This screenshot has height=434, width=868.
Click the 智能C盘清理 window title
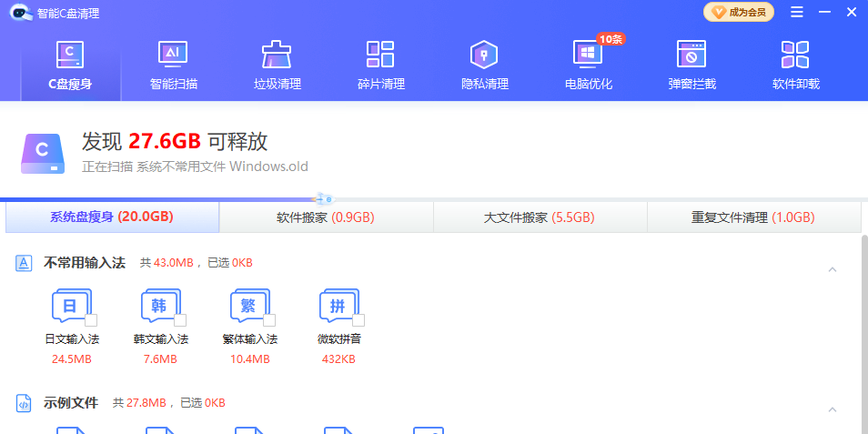pos(68,14)
